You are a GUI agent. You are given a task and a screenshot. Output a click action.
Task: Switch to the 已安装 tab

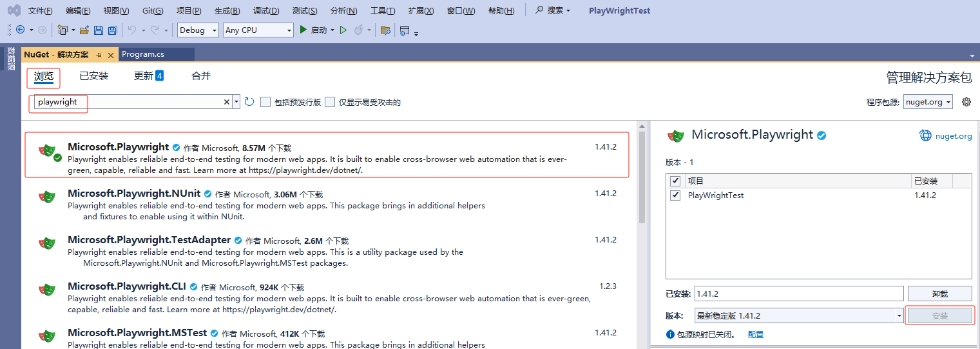[94, 76]
